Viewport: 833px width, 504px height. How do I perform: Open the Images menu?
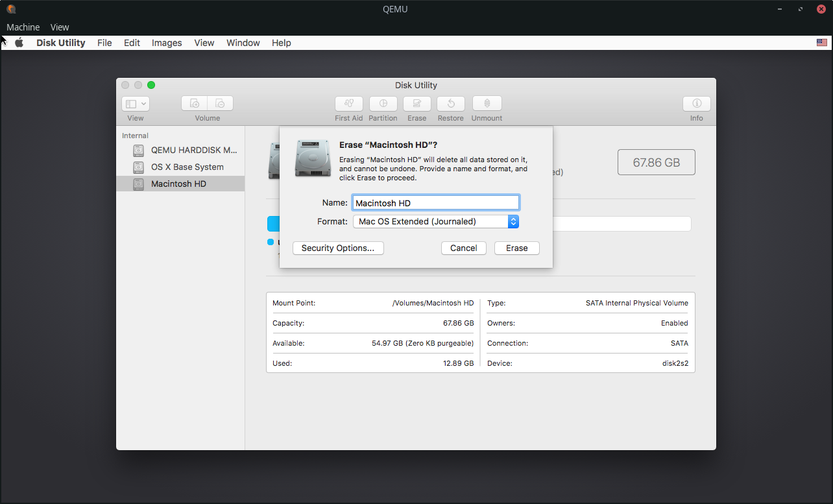(167, 43)
